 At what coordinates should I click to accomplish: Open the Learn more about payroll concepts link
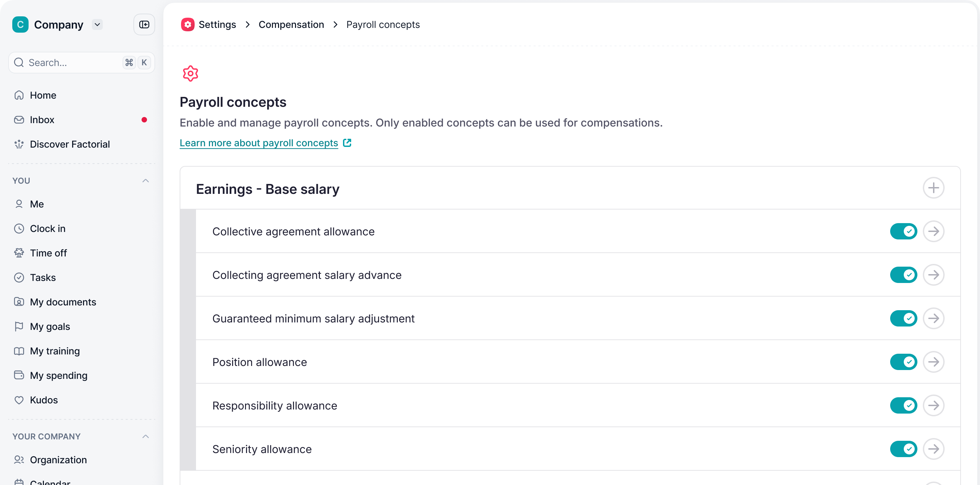click(259, 143)
